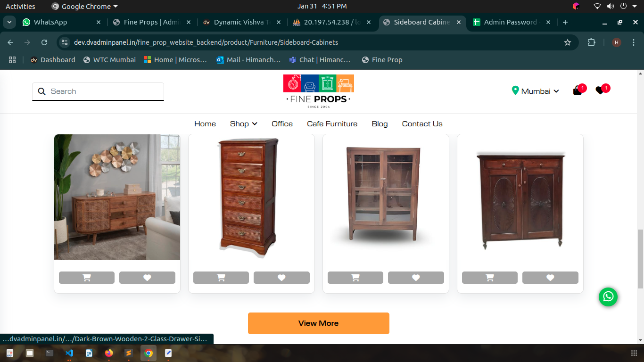644x362 pixels.
Task: Open the Fine Prop bookmark
Action: (x=382, y=60)
